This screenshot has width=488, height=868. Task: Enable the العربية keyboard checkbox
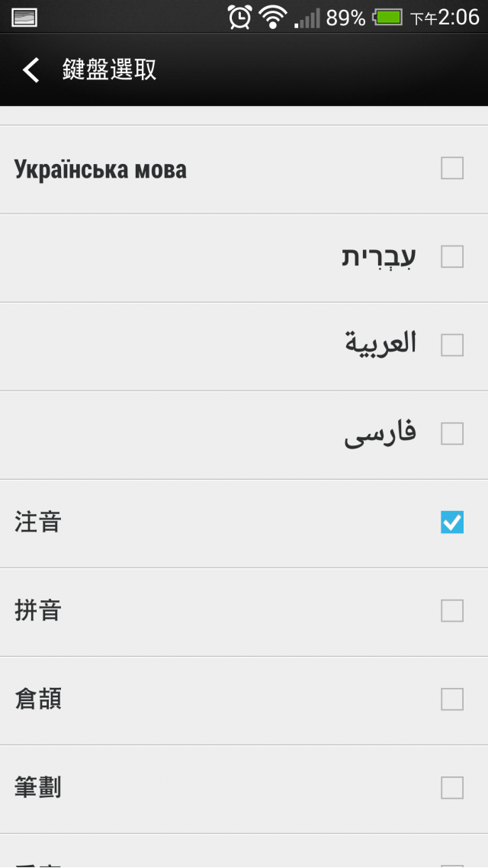(x=452, y=346)
